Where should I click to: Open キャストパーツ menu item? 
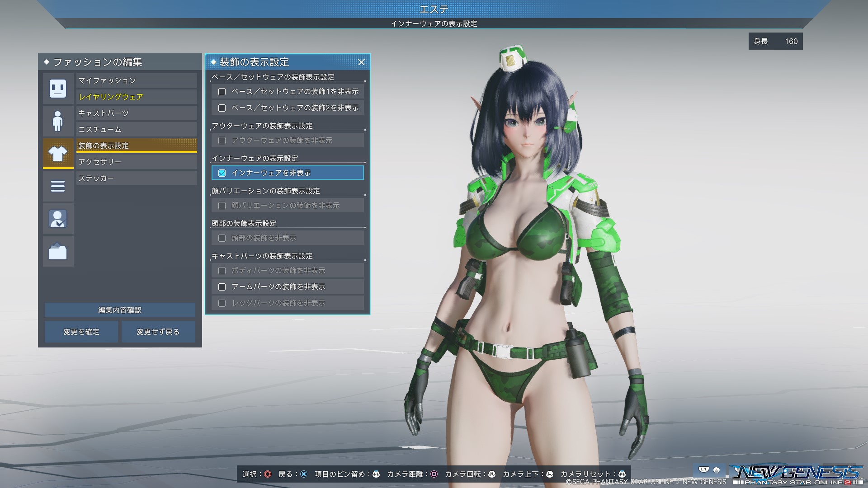[137, 113]
